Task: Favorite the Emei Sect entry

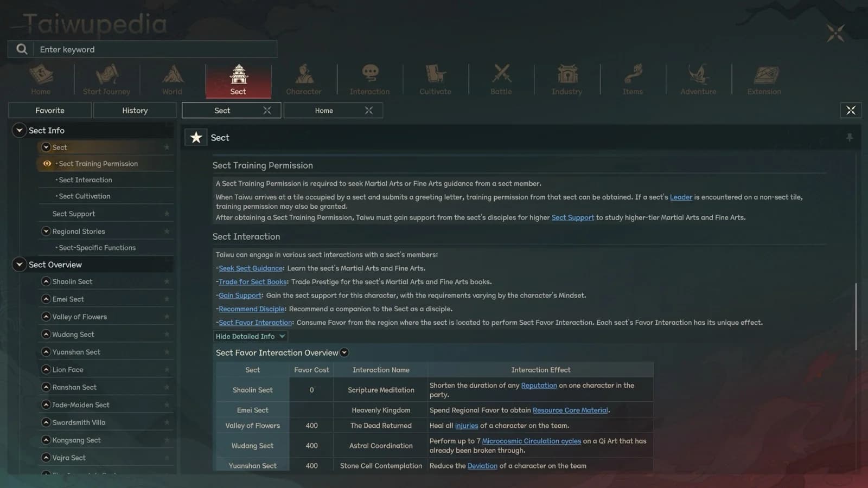Action: point(167,299)
